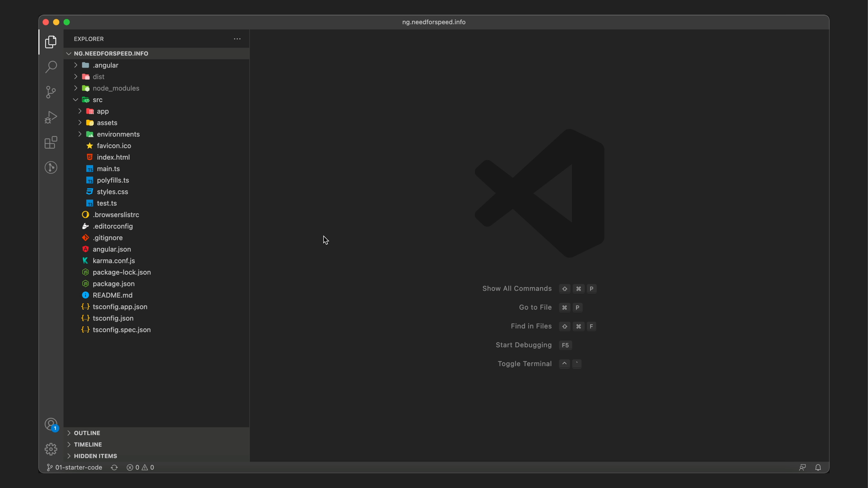Screen dimensions: 868x488
Task: Open package-lock.json file
Action: [157, 272]
